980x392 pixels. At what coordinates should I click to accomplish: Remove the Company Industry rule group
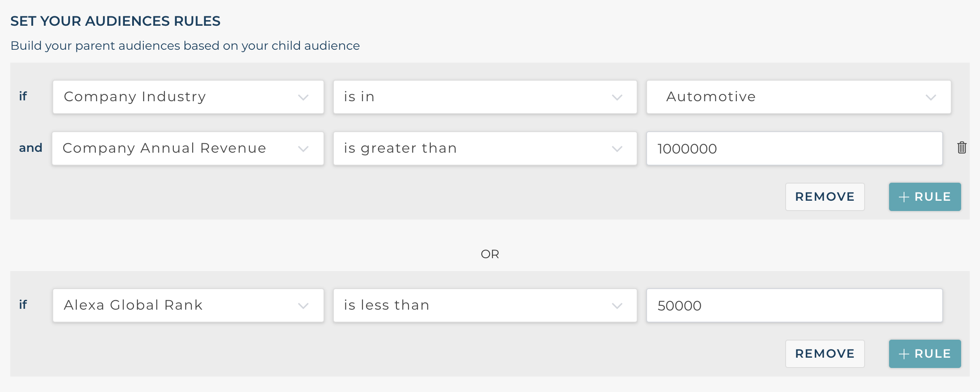point(825,197)
